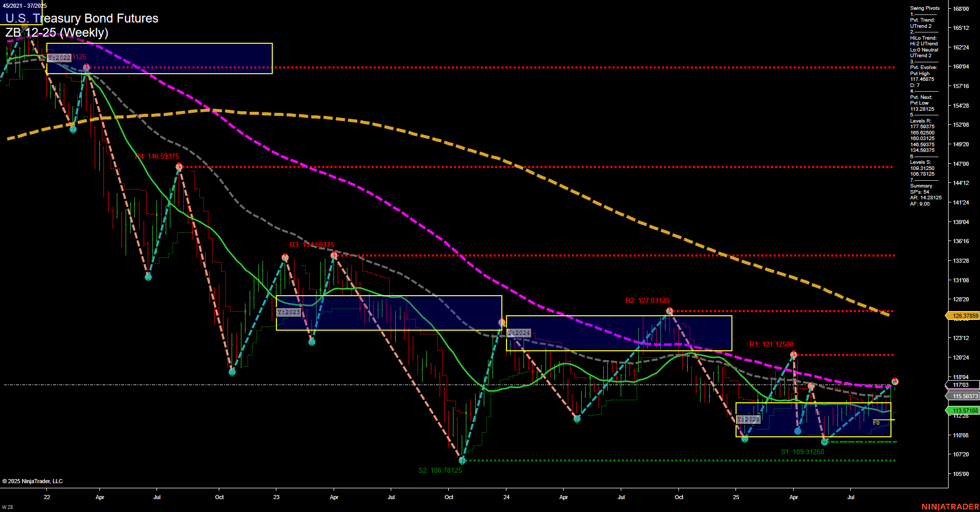The height and width of the screenshot is (512, 980).
Task: Click the gray 115.50373 price marker
Action: click(x=964, y=397)
